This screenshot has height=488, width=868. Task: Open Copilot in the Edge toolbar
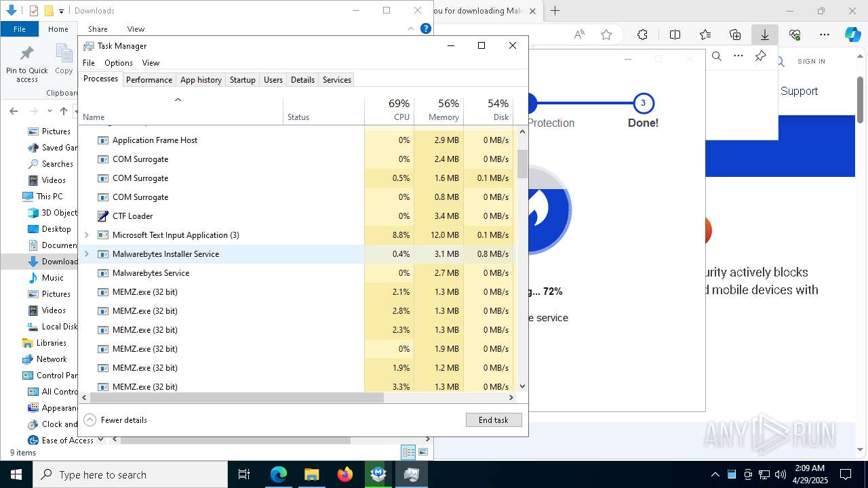(x=852, y=35)
